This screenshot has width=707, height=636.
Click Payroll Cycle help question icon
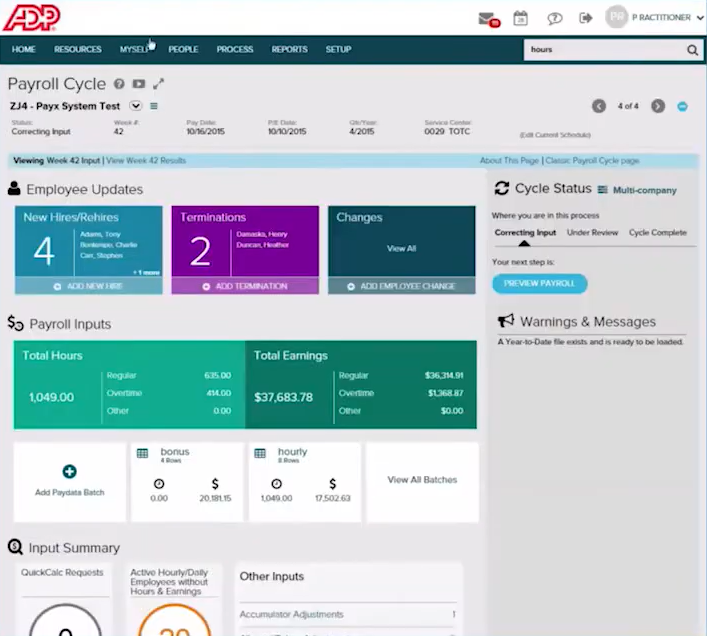(x=119, y=84)
